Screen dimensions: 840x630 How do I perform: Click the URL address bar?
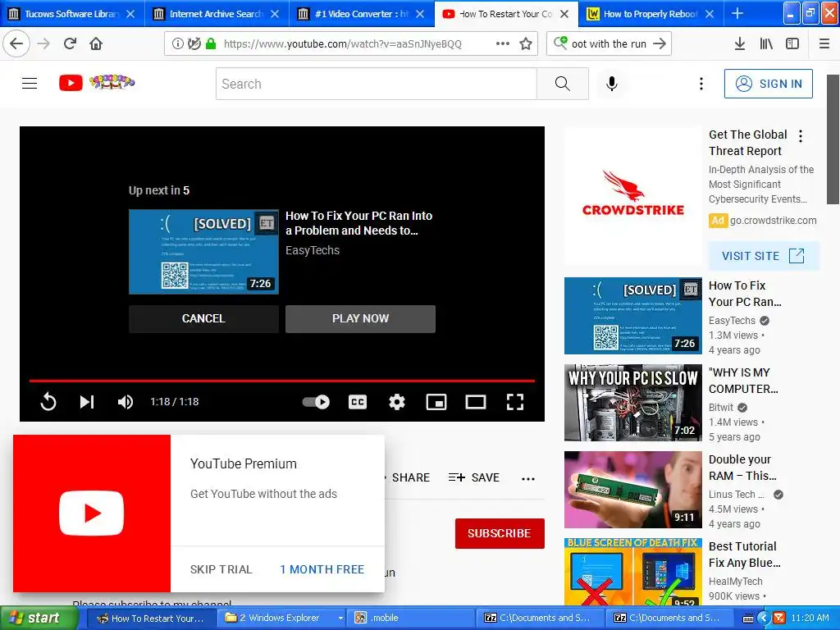pyautogui.click(x=343, y=44)
